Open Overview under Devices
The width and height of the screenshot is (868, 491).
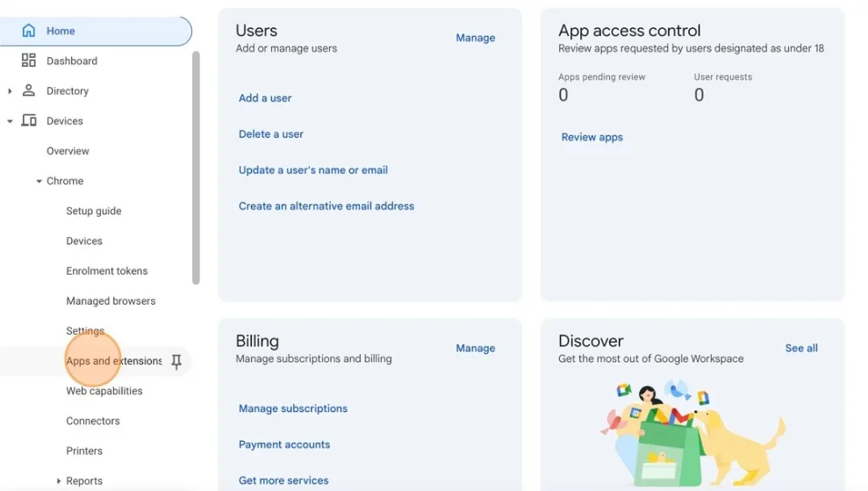pos(68,151)
